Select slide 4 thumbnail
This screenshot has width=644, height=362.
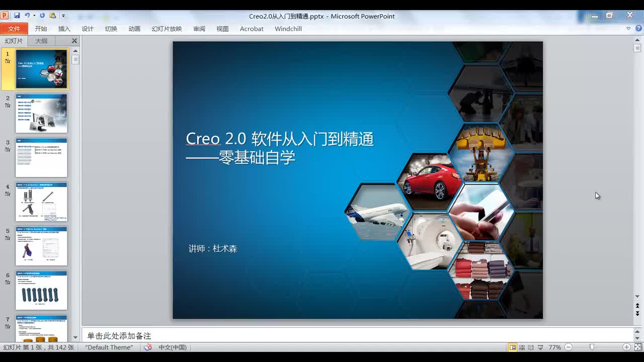(41, 202)
